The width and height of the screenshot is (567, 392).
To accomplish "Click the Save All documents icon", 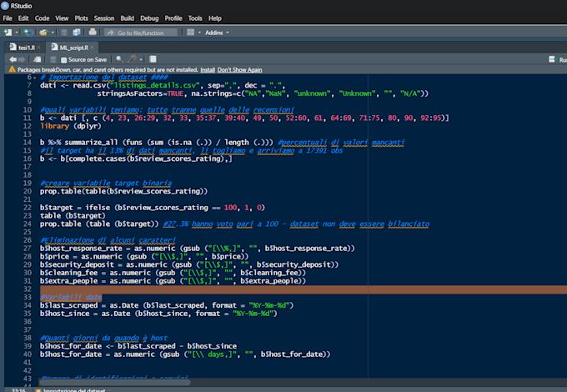I will (x=77, y=33).
